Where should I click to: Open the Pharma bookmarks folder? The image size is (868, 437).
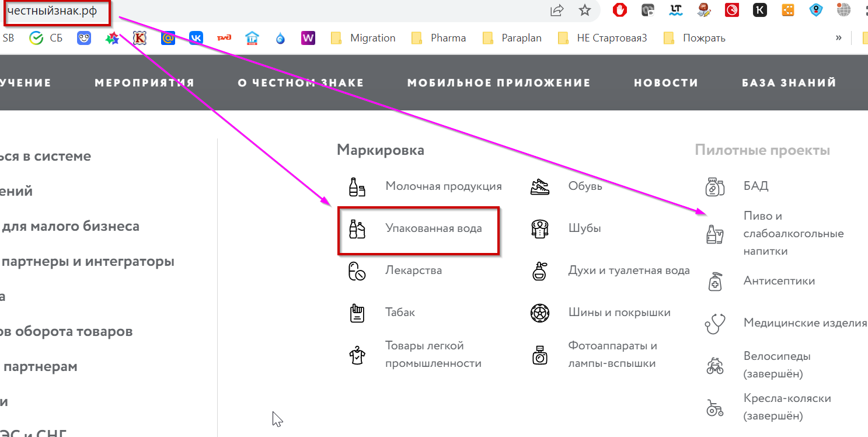click(x=438, y=38)
